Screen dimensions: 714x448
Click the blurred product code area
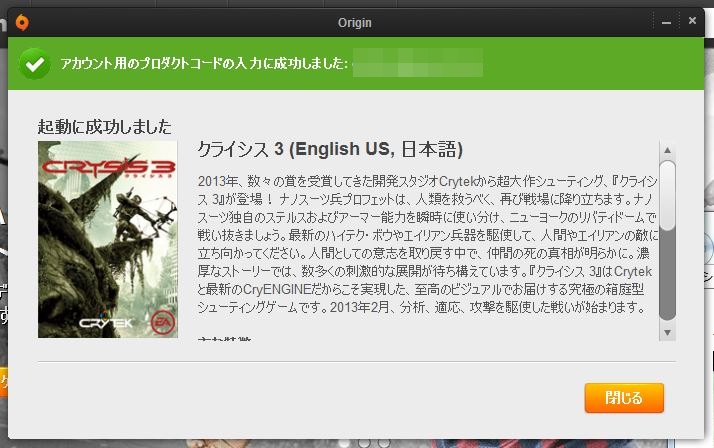[418, 63]
